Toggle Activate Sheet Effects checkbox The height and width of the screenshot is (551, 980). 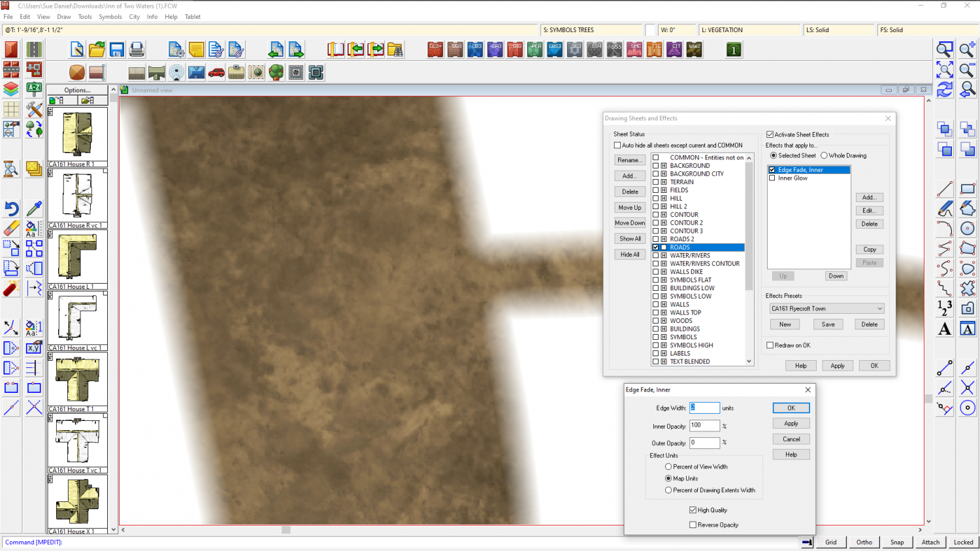coord(770,135)
